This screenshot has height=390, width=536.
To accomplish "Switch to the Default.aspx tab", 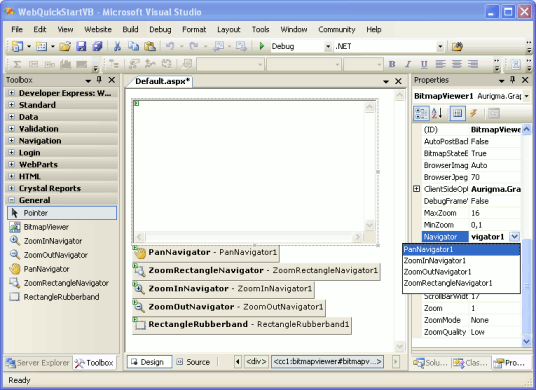I will tap(162, 81).
